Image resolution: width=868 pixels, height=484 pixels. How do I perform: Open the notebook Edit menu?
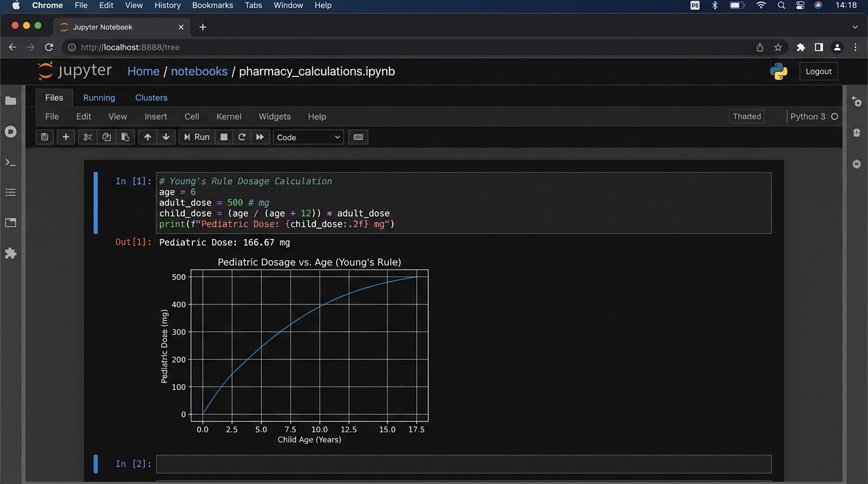click(84, 117)
